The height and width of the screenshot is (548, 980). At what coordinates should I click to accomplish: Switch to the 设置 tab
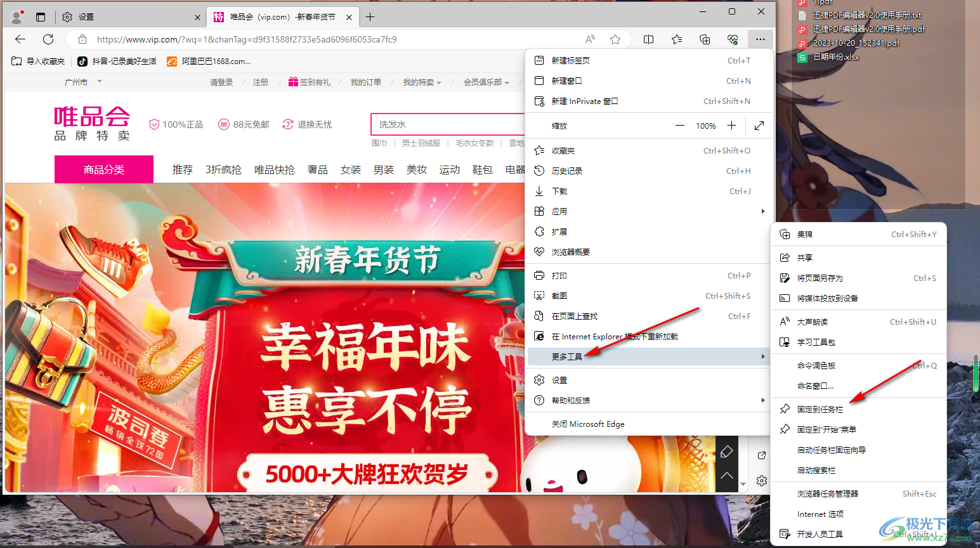pos(131,17)
